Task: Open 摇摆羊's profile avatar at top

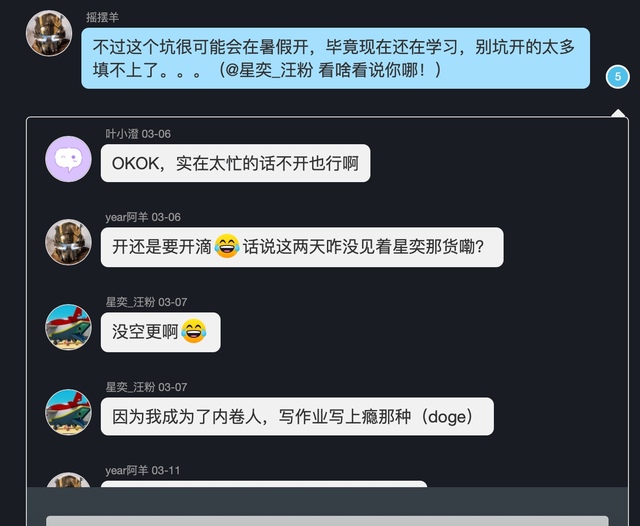Action: (49, 33)
